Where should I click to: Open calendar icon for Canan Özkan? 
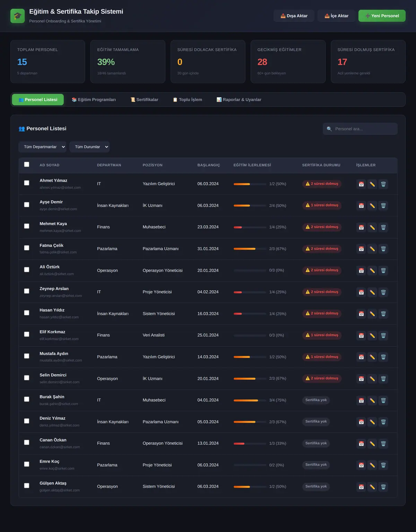(361, 443)
